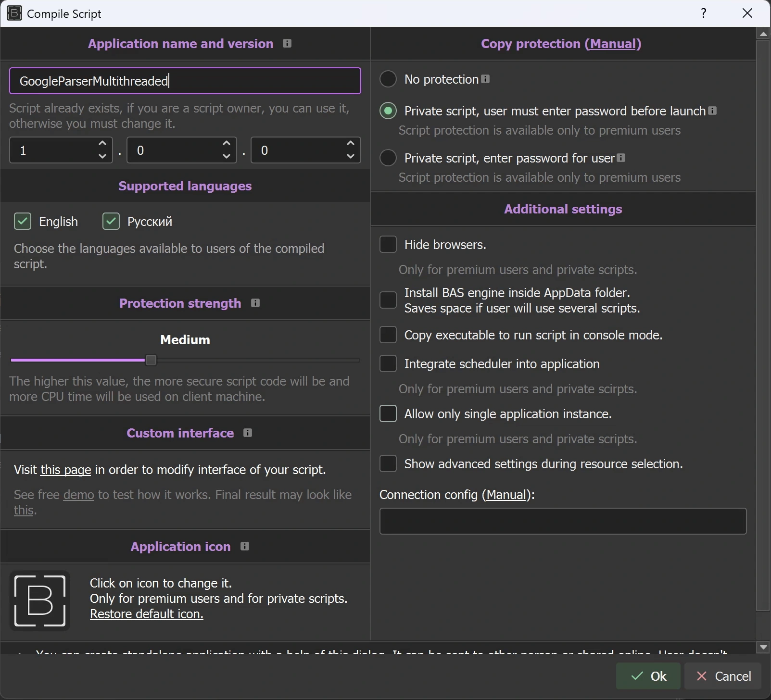Decrease the major version number stepper
Viewport: 771px width, 700px height.
(x=102, y=156)
